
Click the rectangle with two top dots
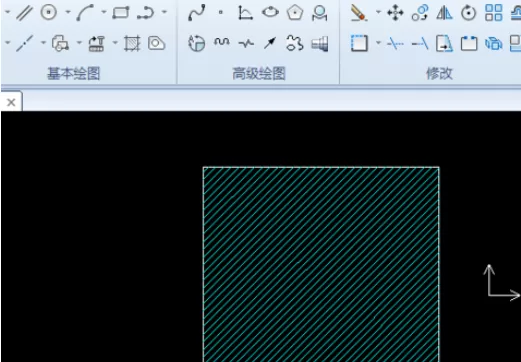469,43
